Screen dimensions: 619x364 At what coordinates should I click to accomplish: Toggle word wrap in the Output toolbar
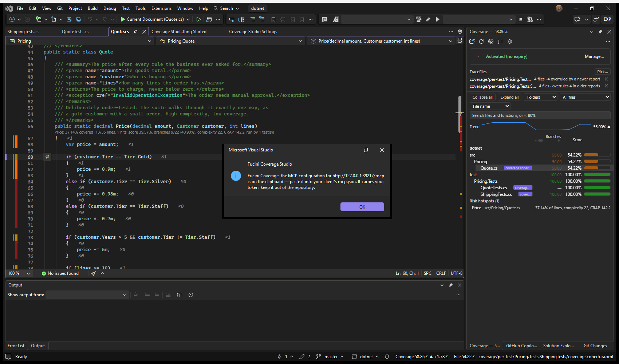coord(180,295)
